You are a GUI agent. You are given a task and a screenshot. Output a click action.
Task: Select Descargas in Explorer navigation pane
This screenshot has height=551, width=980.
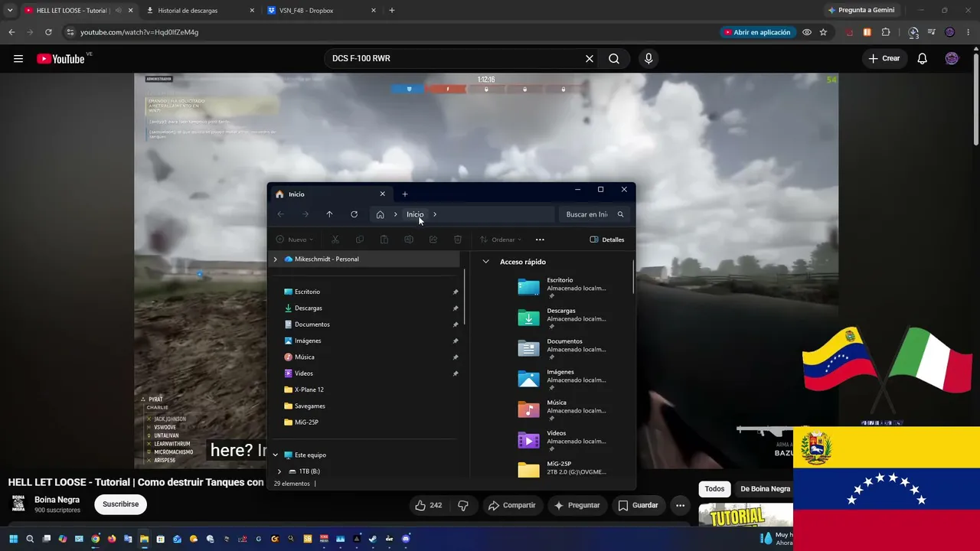(308, 308)
